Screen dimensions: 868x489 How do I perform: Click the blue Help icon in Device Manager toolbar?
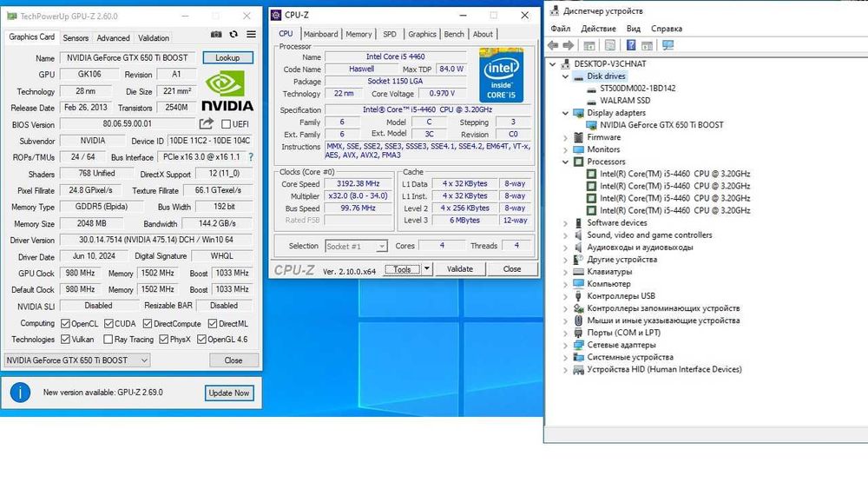click(630, 45)
